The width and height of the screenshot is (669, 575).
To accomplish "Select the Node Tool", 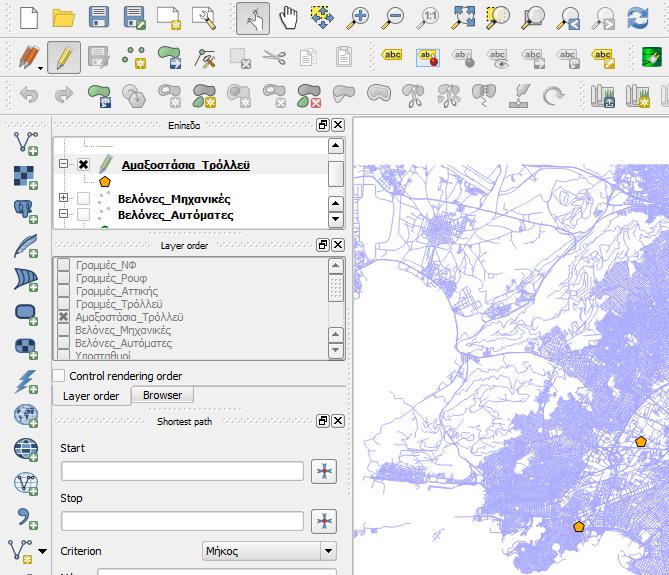I will pos(205,58).
